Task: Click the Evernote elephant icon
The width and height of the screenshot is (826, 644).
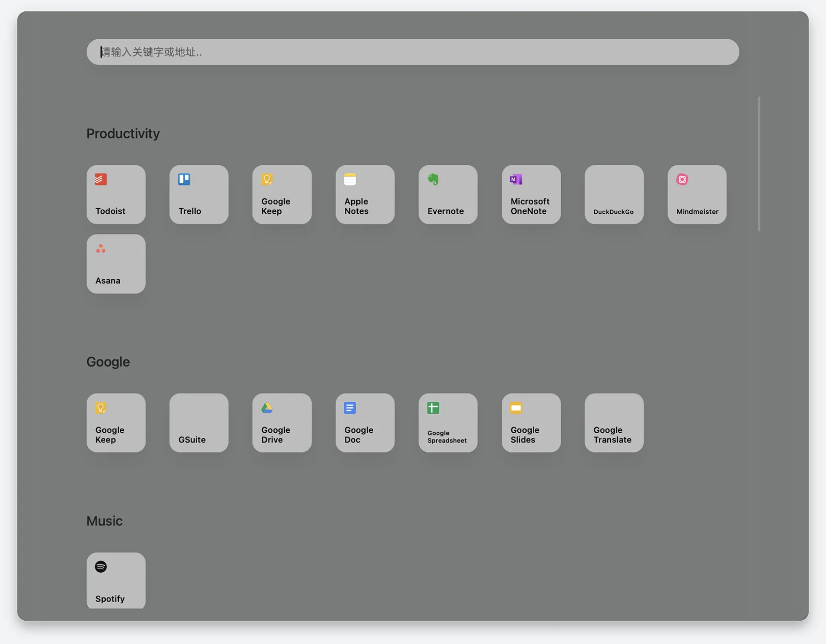Action: tap(433, 179)
